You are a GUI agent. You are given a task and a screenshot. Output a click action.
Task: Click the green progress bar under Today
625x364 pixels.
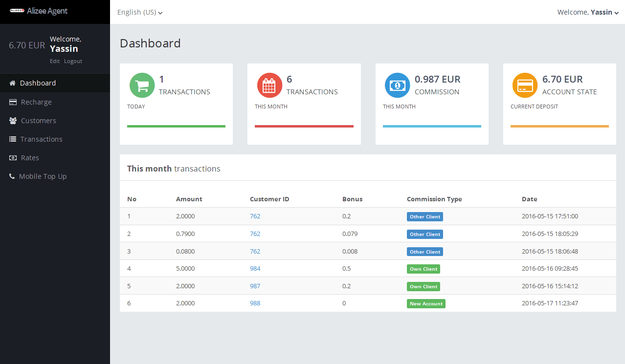(x=176, y=127)
